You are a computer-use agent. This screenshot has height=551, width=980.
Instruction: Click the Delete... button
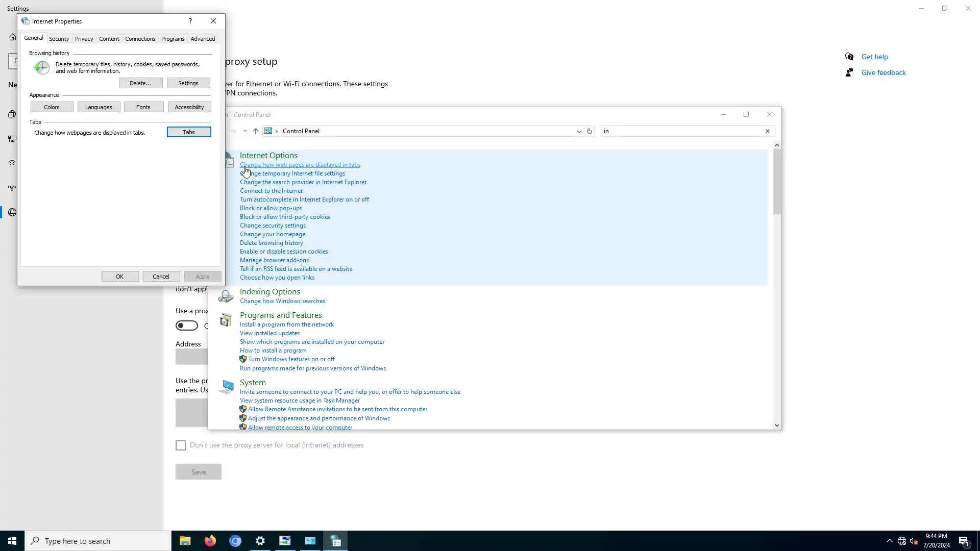tap(140, 83)
